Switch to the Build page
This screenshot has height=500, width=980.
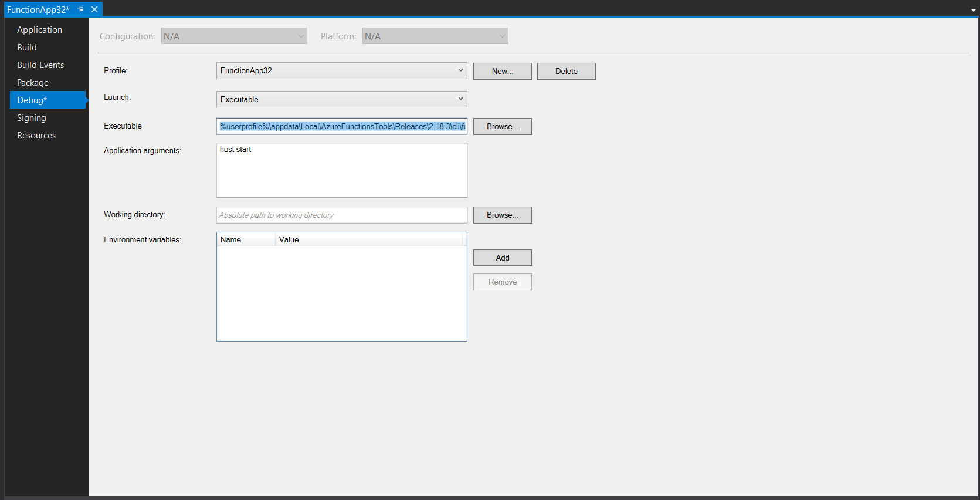click(x=27, y=48)
